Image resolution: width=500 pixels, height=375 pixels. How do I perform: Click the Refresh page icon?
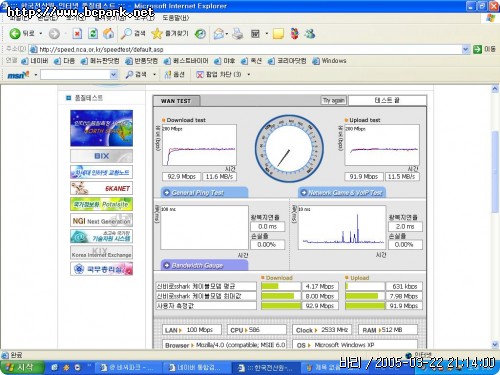93,33
